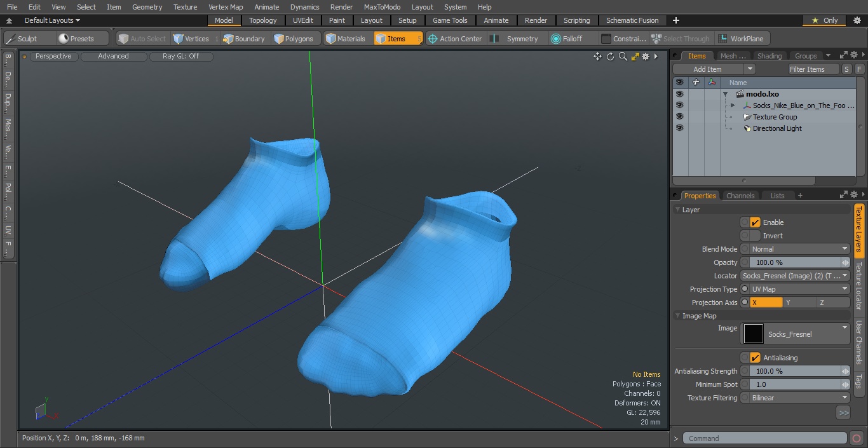Maximize the Properties panel

[x=844, y=194]
